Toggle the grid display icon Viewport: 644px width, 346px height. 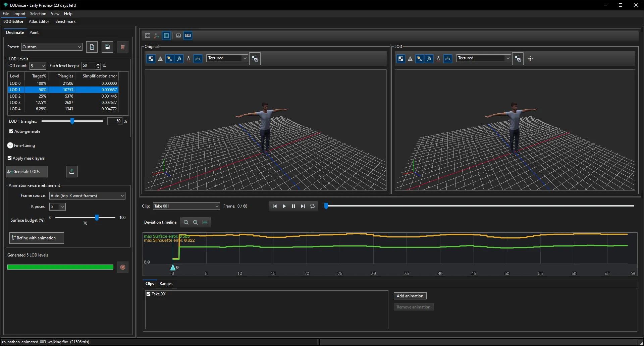tap(166, 36)
